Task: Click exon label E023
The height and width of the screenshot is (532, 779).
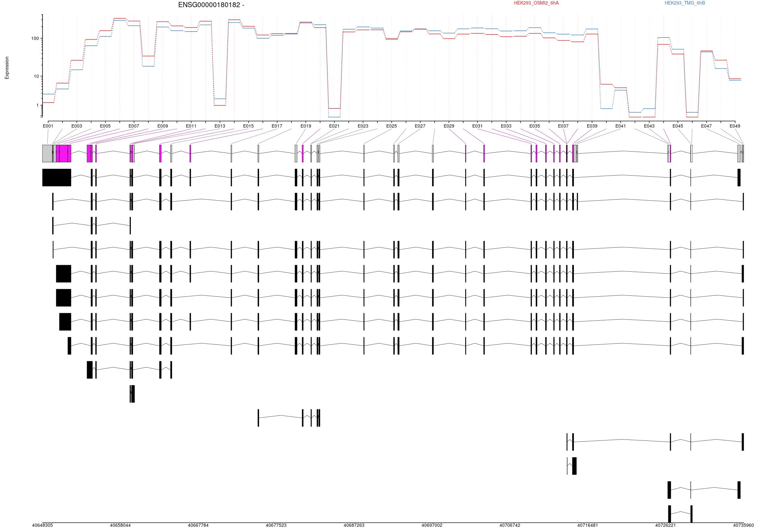Action: click(363, 126)
